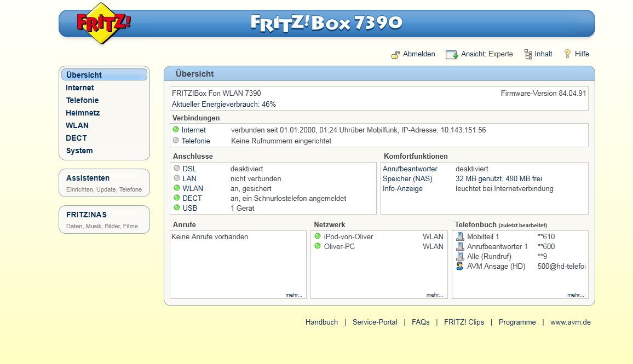
Task: Click Aktueller Energieverbrauch: 46% text
Action: tap(223, 104)
